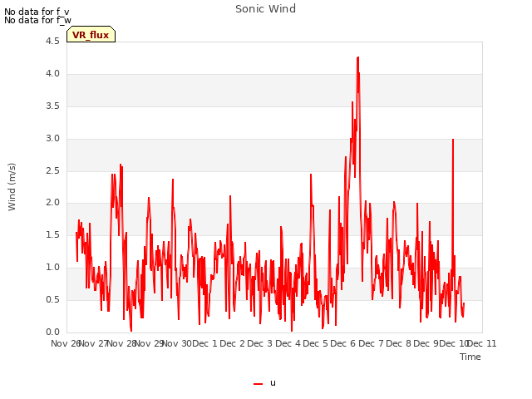This screenshot has width=532, height=399.
Task: Click the 2.0 y-axis tick label
Action: point(52,203)
